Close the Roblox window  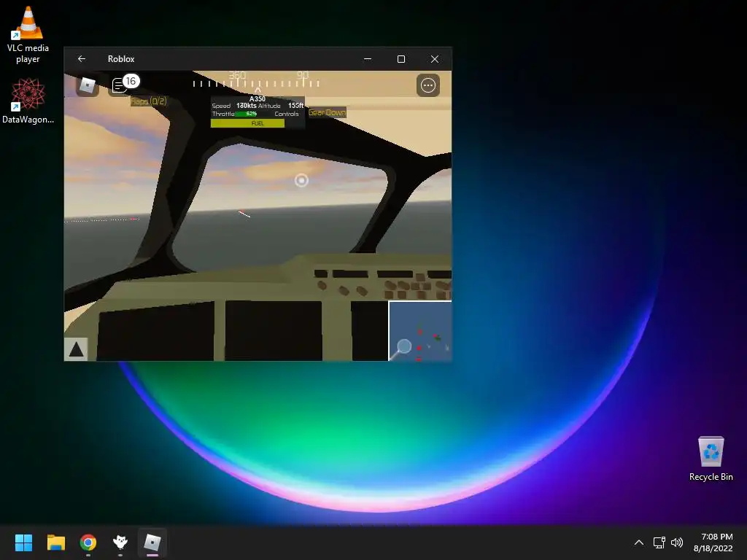tap(435, 59)
